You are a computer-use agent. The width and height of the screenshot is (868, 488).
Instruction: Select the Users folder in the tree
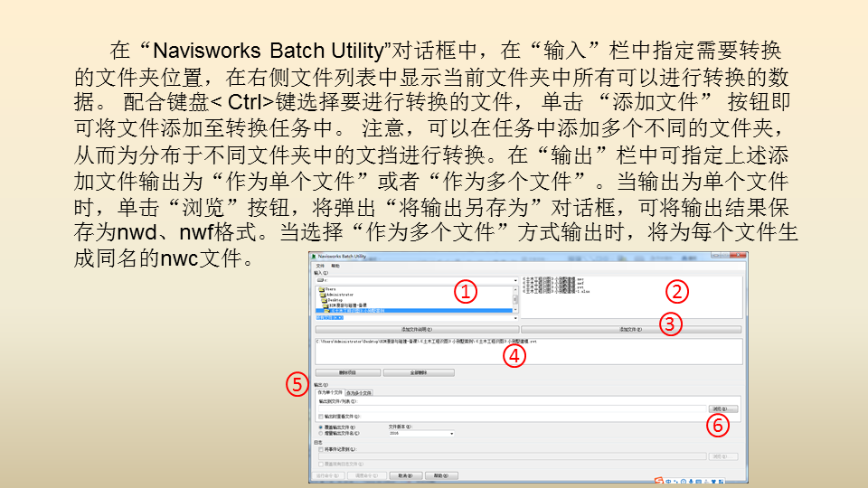pos(326,289)
